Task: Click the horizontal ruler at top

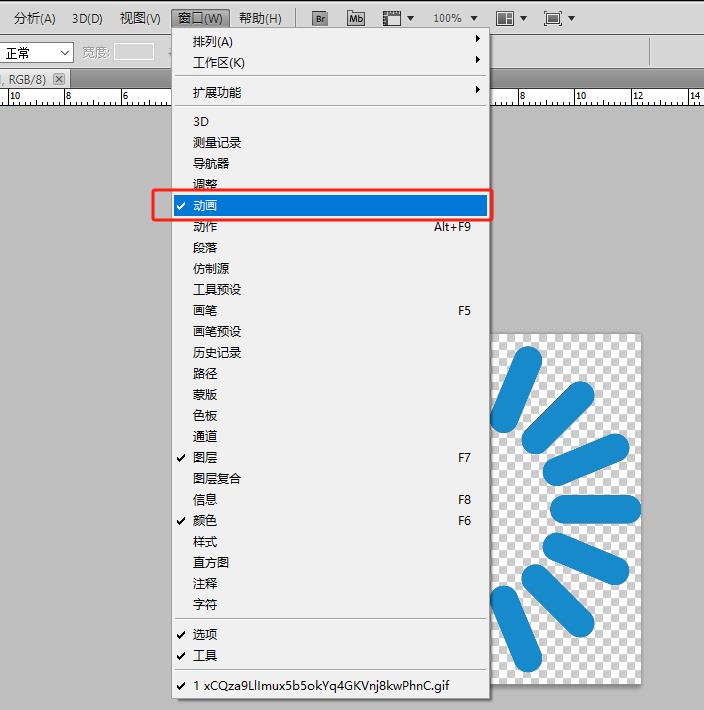Action: (x=86, y=97)
